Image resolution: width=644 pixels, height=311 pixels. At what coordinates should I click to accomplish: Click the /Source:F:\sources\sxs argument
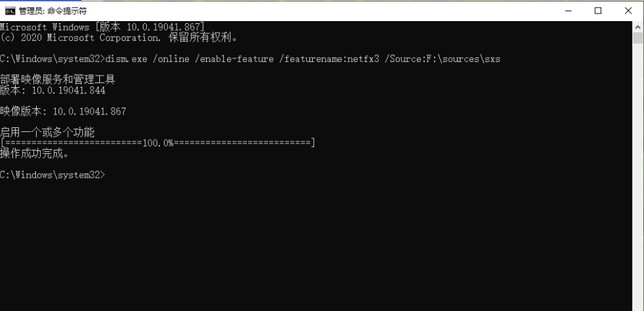click(x=442, y=59)
